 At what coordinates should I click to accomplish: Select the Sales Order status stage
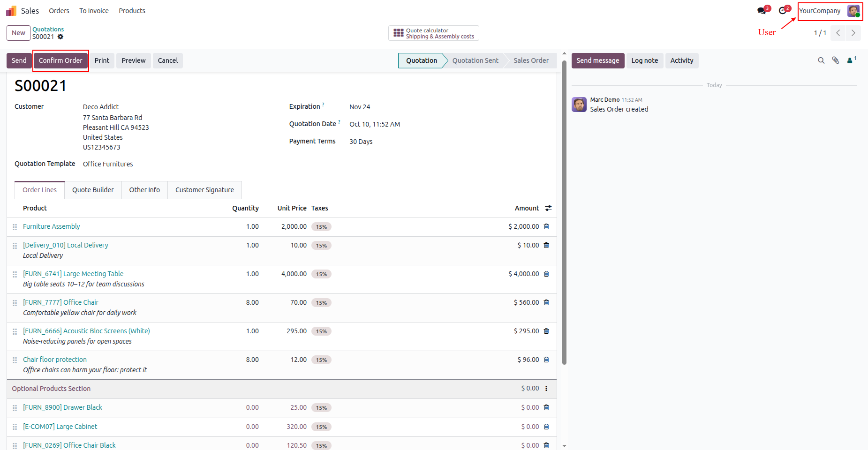pyautogui.click(x=531, y=60)
